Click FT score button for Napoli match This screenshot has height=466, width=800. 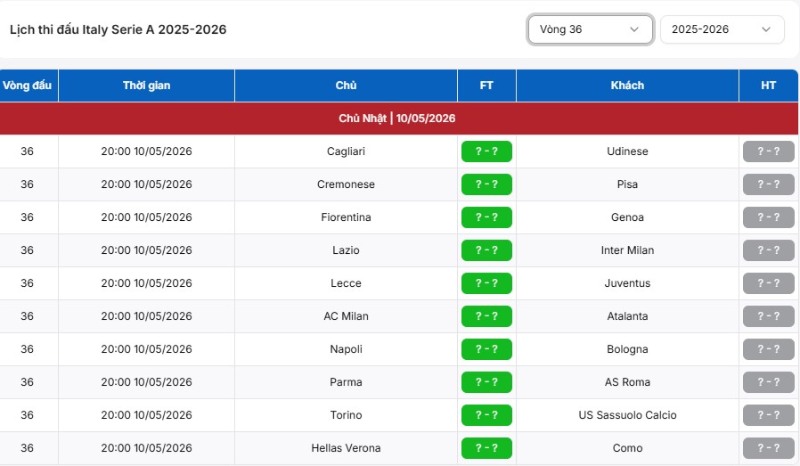(x=487, y=349)
